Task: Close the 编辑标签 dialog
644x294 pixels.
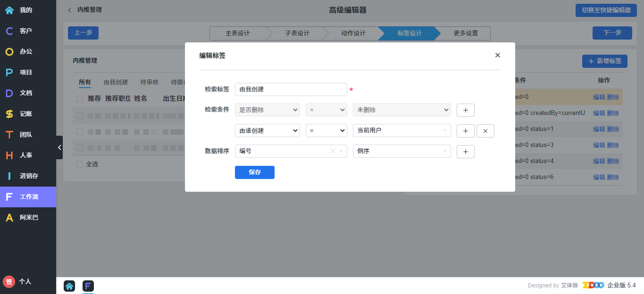Action: click(497, 55)
